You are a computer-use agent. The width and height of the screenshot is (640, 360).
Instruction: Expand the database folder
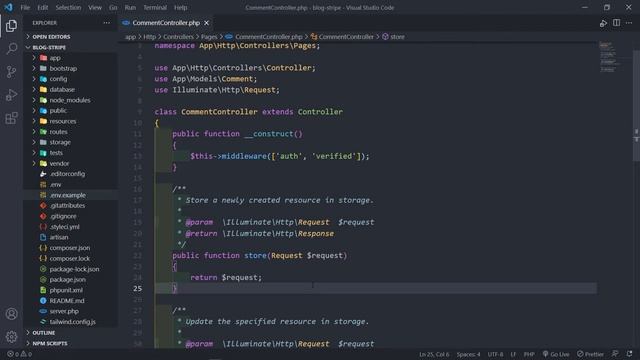pyautogui.click(x=62, y=89)
